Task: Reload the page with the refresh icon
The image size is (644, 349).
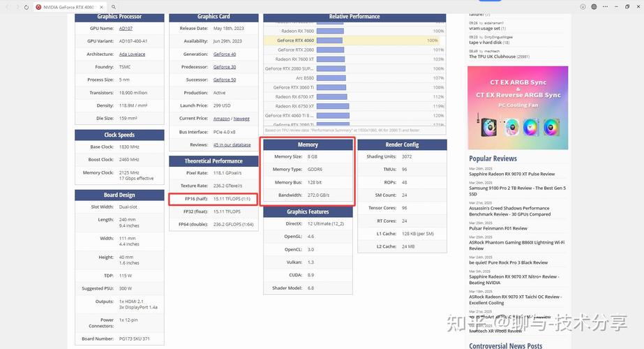Action: point(27,6)
